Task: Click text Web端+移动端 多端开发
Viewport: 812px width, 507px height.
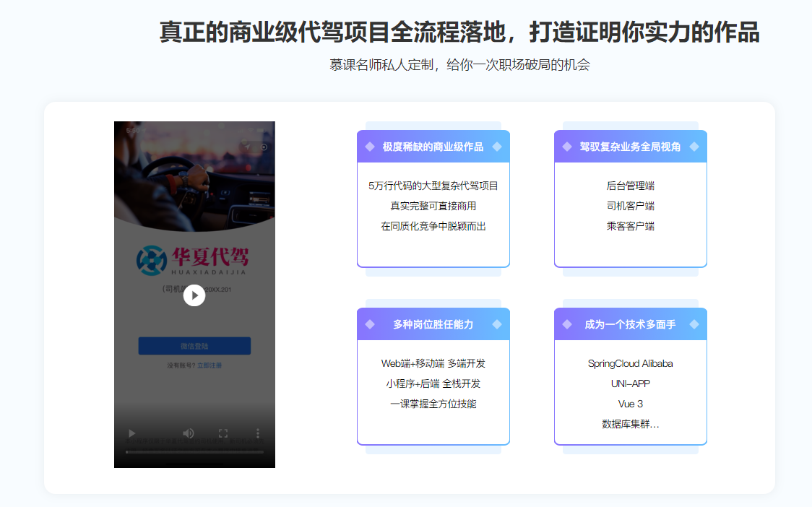Action: (x=433, y=363)
